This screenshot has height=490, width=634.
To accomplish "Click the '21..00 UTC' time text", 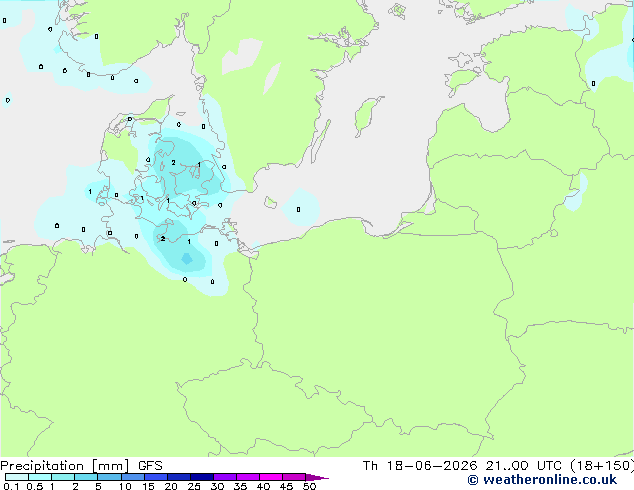I will [524, 466].
